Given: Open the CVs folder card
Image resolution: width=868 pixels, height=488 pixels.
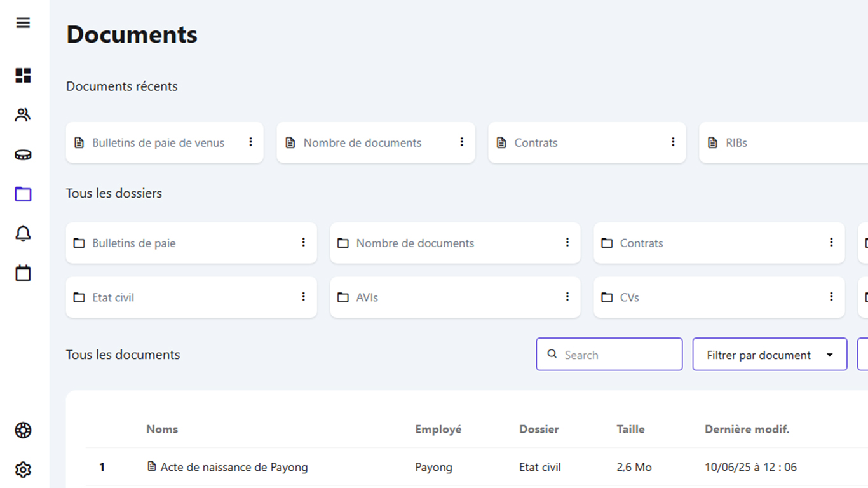Looking at the screenshot, I should click(629, 297).
